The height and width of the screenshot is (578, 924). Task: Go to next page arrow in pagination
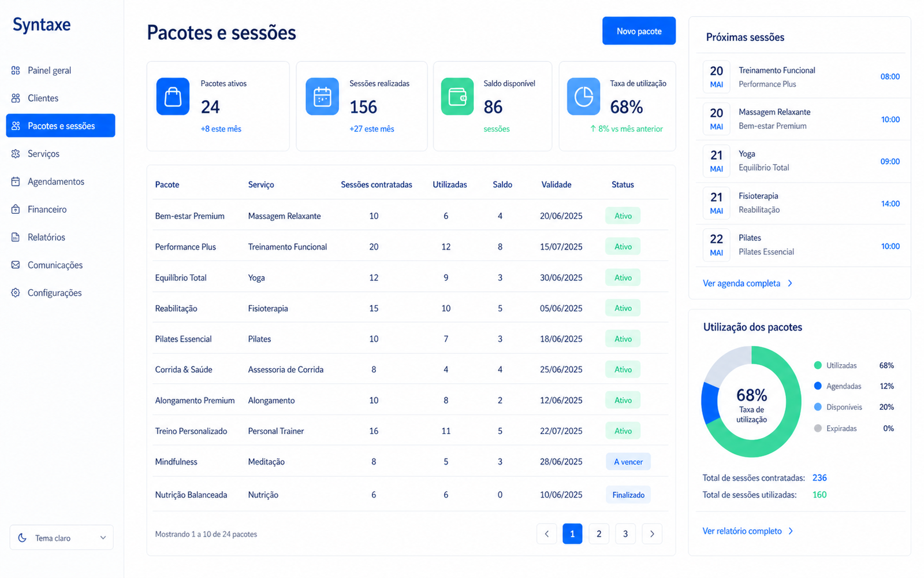point(652,534)
